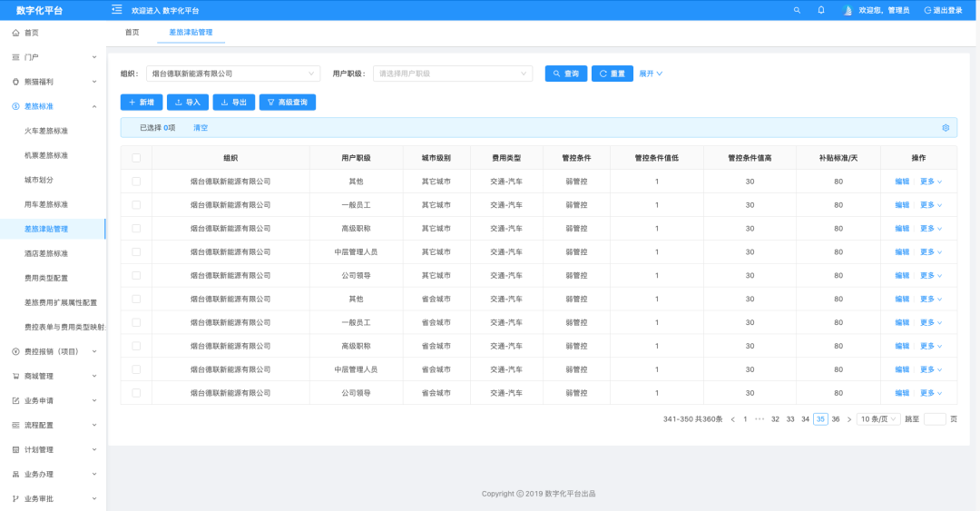Go to next page arrow
Image resolution: width=980 pixels, height=511 pixels.
[848, 419]
